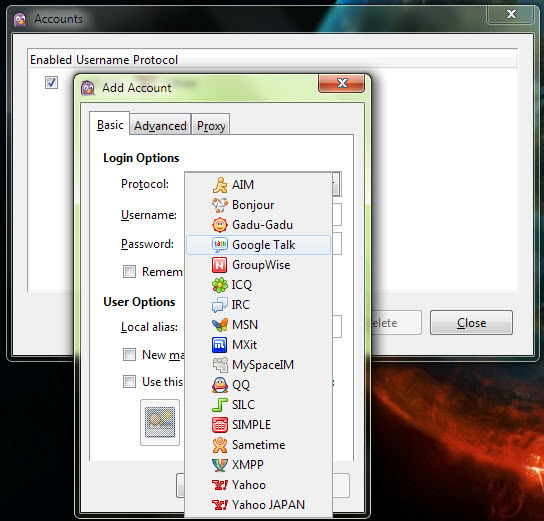
Task: Click the XMPP icon
Action: pos(220,465)
